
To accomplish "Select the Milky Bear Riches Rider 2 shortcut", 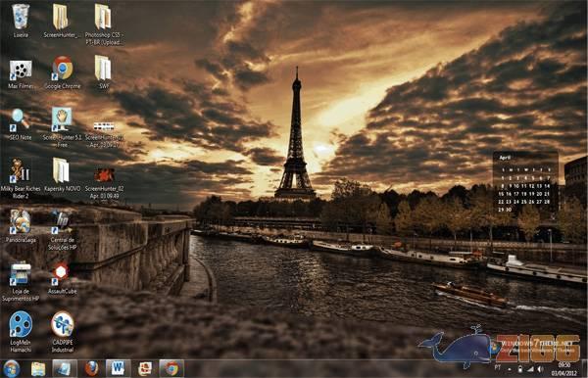I will coord(21,178).
